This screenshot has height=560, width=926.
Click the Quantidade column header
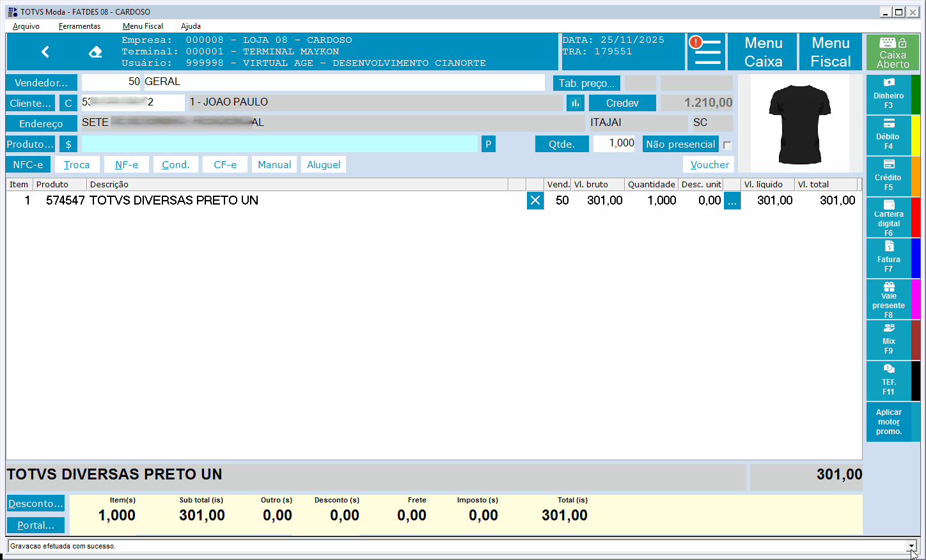tap(651, 184)
